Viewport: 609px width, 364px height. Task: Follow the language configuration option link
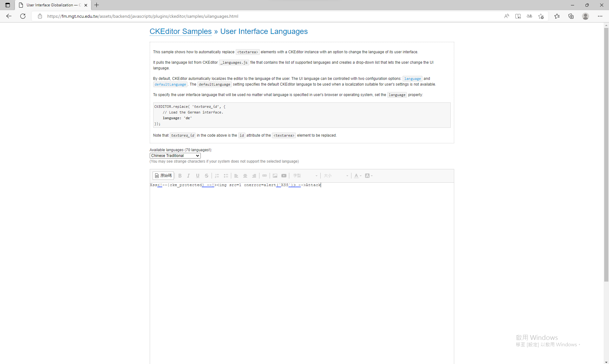412,79
